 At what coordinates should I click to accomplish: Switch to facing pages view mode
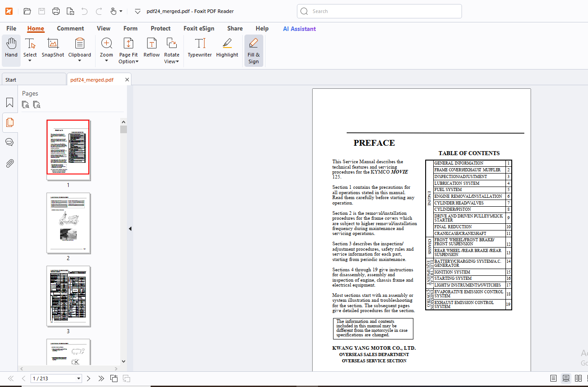pos(579,378)
